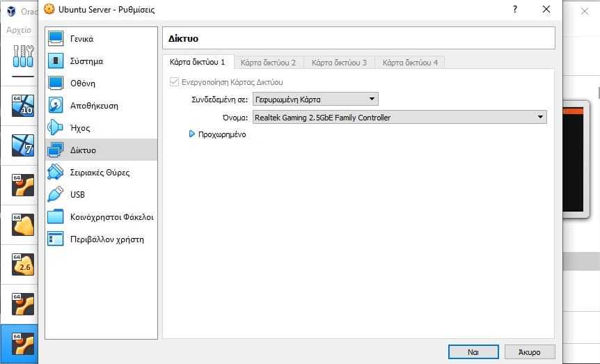Click the Αποθήκευση category label
The image size is (600, 364).
click(x=94, y=106)
